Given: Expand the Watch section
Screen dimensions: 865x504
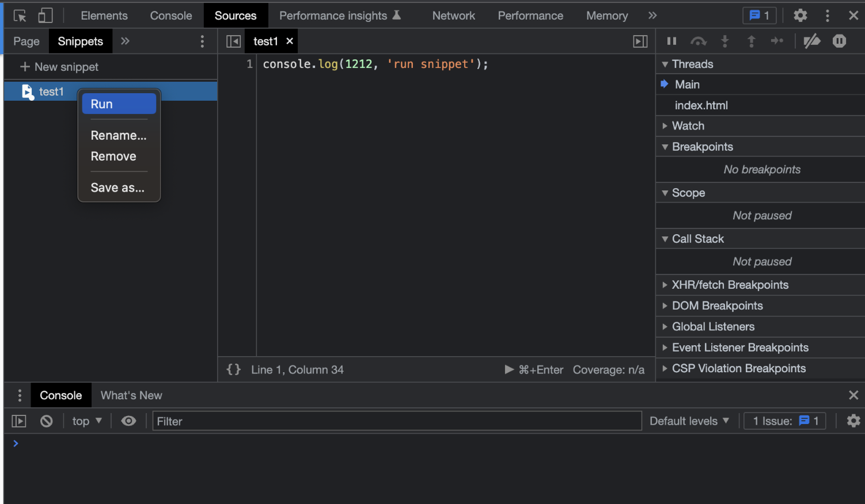Looking at the screenshot, I should pos(688,126).
